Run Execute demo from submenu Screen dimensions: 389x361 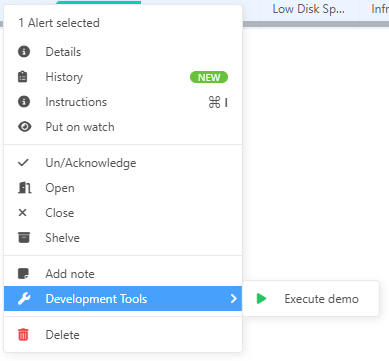(x=311, y=299)
